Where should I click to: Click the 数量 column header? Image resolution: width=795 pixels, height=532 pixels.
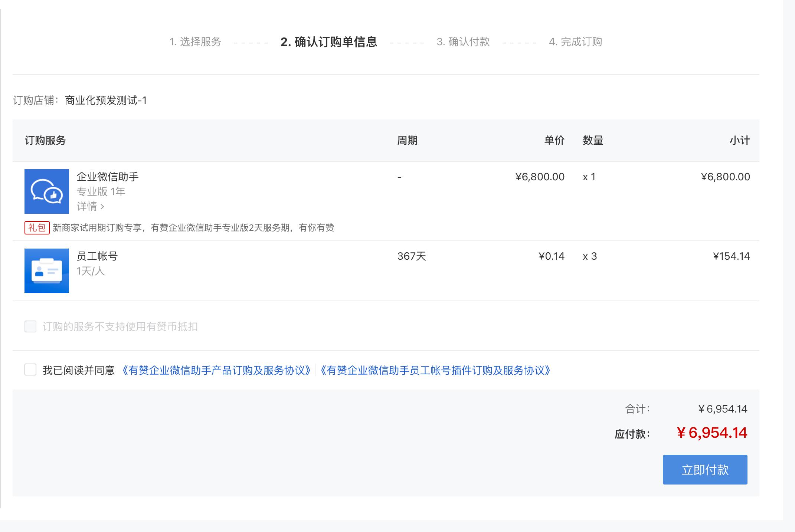point(593,141)
